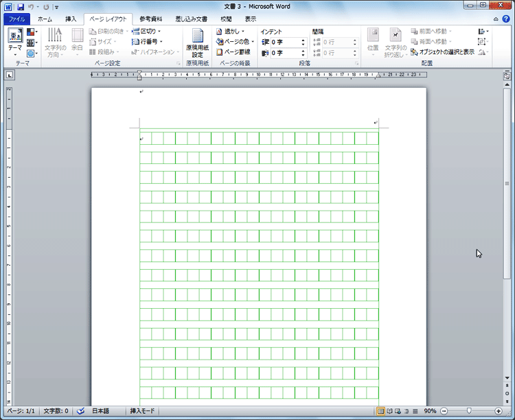Open オブジェクトの選択と表示 selection pane
The width and height of the screenshot is (515, 420).
[x=442, y=52]
